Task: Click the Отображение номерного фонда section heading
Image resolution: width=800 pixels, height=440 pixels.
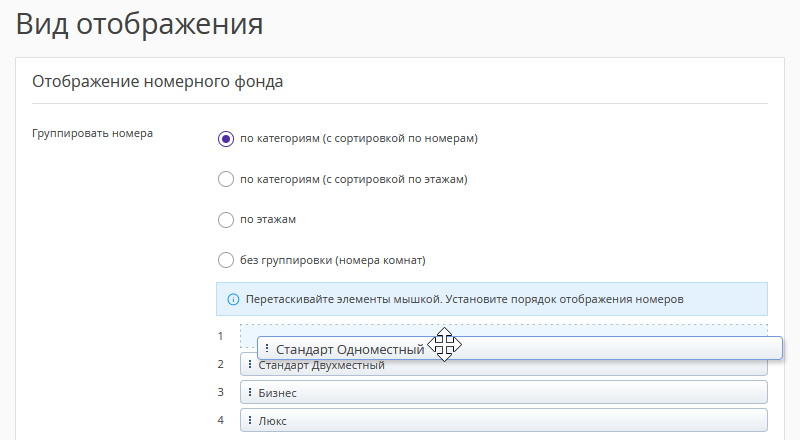Action: 158,82
